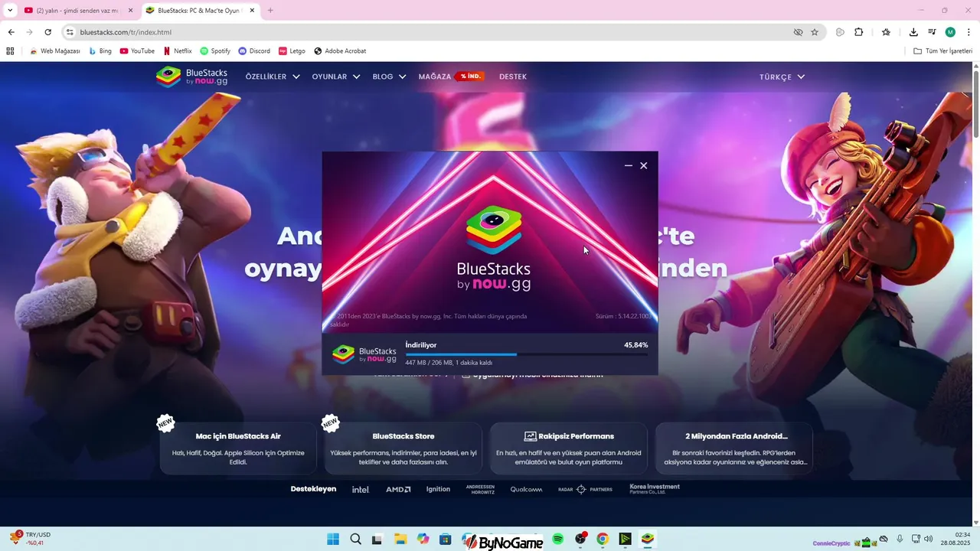Open the Bing bookmark
Viewport: 980px width, 551px height.
click(x=100, y=51)
